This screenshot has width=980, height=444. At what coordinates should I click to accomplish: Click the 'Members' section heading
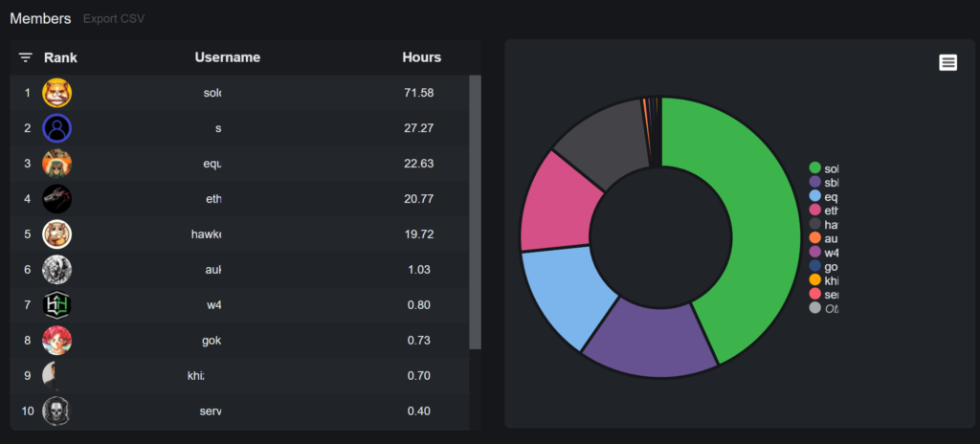click(x=40, y=19)
